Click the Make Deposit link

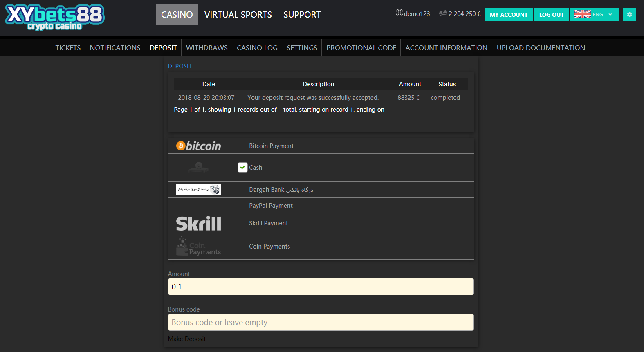pyautogui.click(x=187, y=339)
